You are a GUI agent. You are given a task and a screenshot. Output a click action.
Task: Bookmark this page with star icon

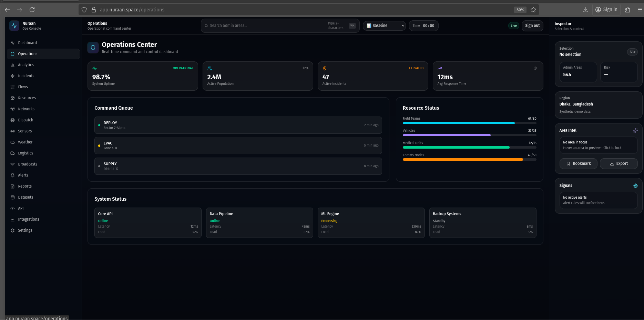pyautogui.click(x=533, y=10)
